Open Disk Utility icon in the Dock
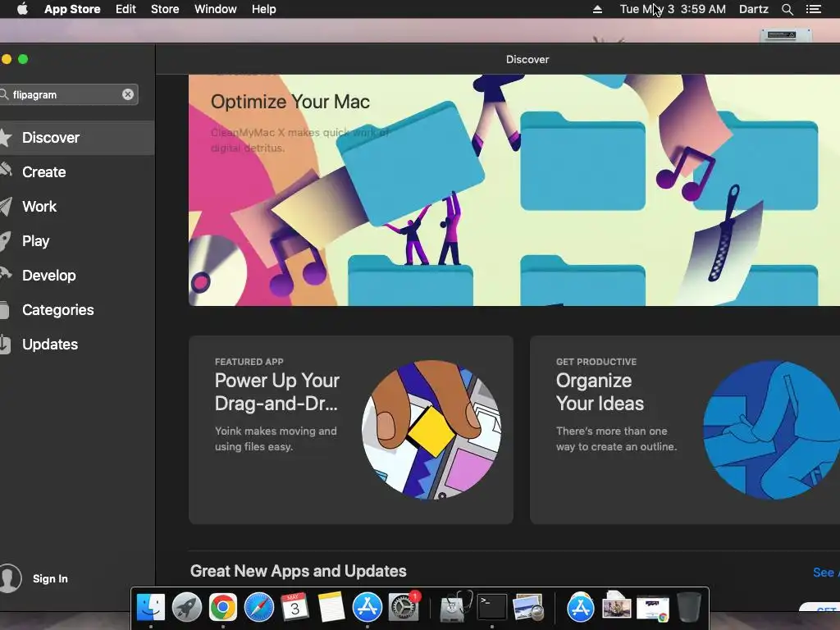Viewport: 840px width, 630px height. click(455, 607)
